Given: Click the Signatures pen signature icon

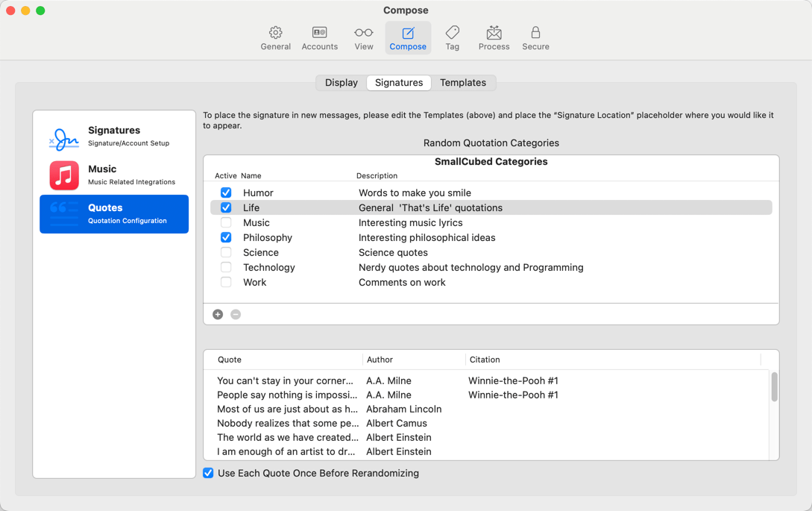Looking at the screenshot, I should 63,139.
